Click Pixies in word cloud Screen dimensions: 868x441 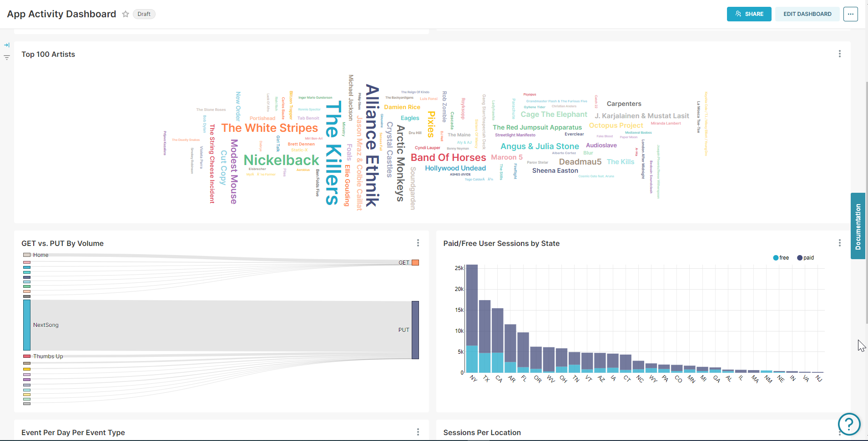431,124
